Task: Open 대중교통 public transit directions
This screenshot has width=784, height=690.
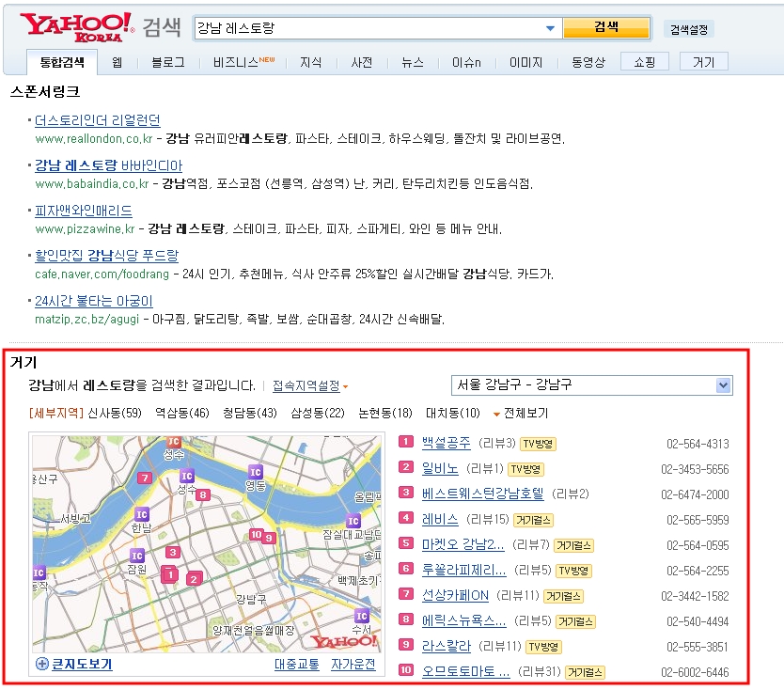Action: tap(296, 664)
